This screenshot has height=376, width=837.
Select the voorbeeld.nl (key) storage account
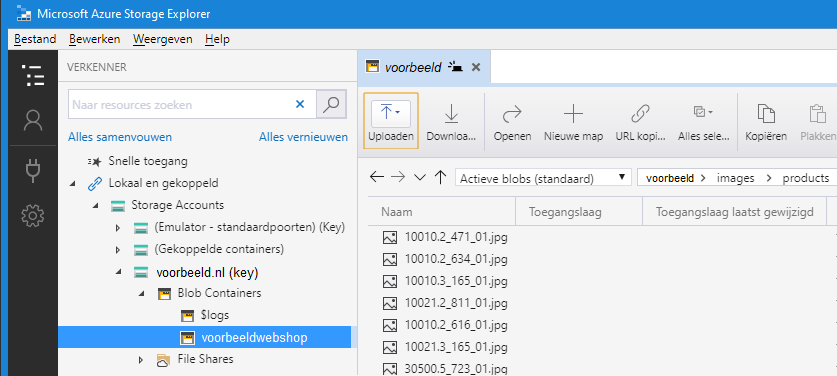tap(207, 272)
